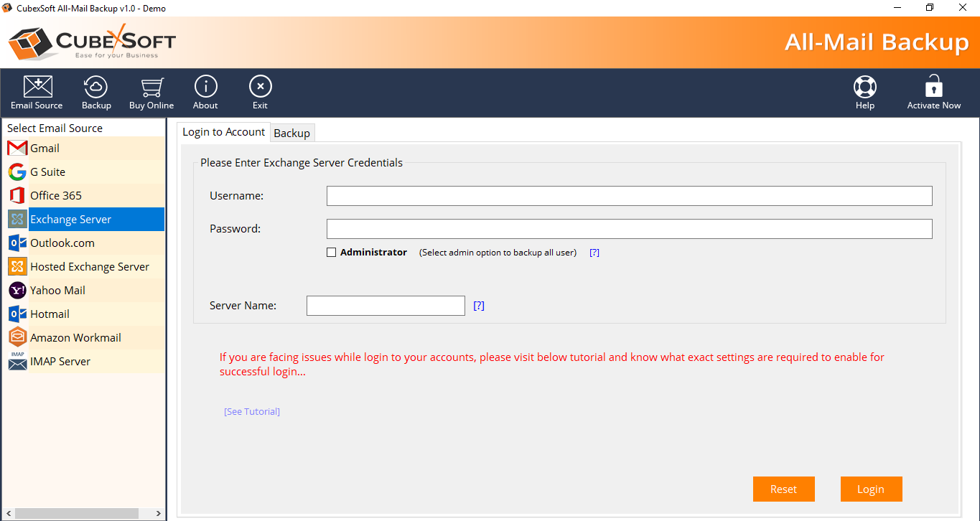The height and width of the screenshot is (521, 980).
Task: Open the Email Source toolbar icon
Action: (37, 87)
